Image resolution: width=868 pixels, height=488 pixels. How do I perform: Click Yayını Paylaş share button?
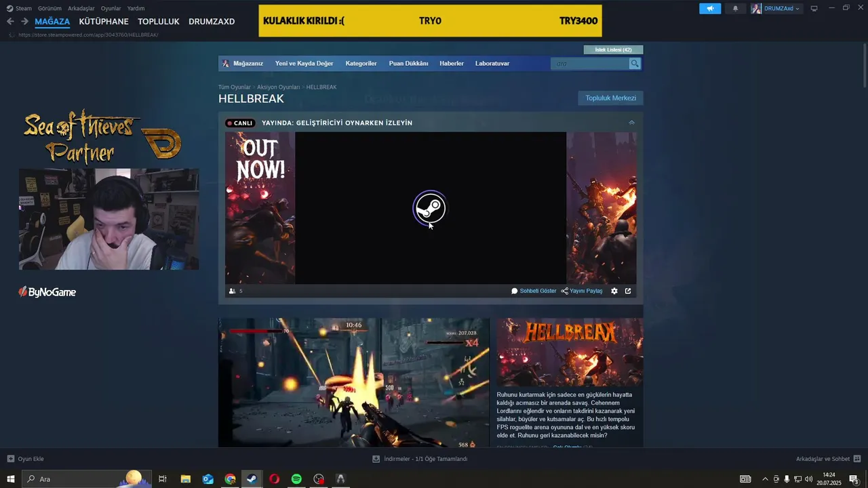(x=582, y=291)
